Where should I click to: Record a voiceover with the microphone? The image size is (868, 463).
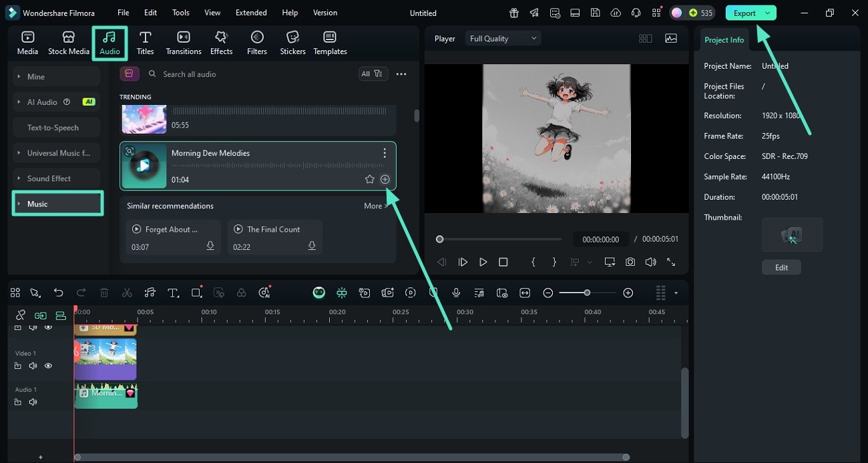(x=456, y=293)
